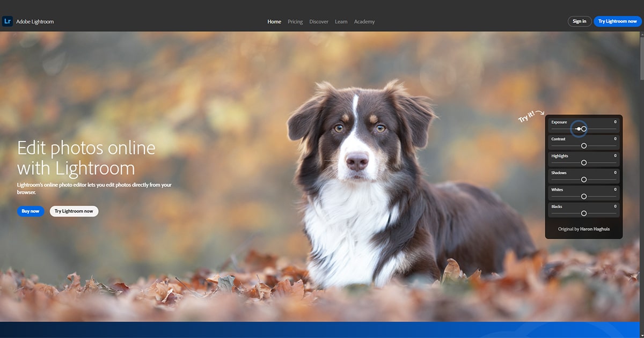Click the Contrast slider knob
This screenshot has width=644, height=338.
(x=584, y=146)
